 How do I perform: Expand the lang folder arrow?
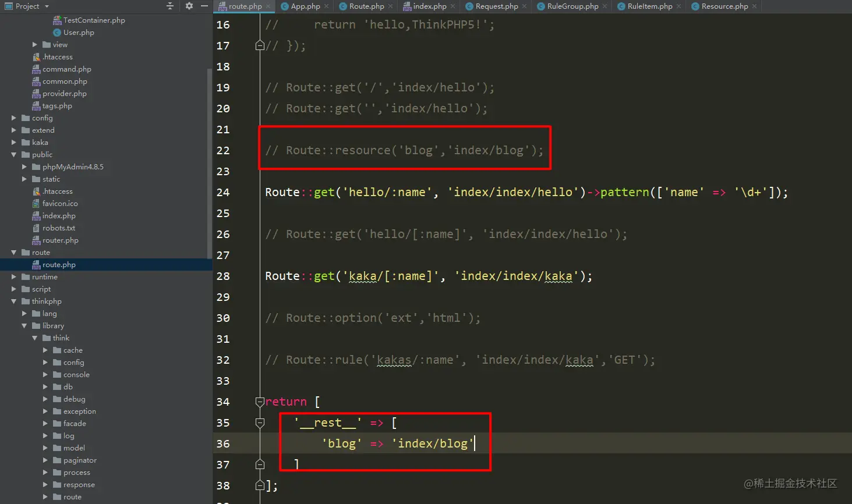[24, 314]
